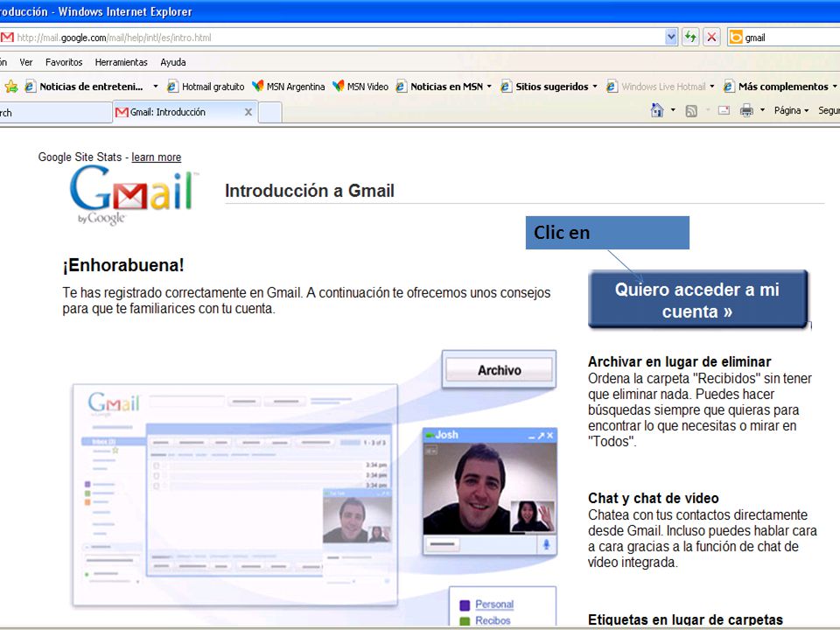Open Hotmail gratuito favorite
This screenshot has height=630, width=840.
point(206,87)
